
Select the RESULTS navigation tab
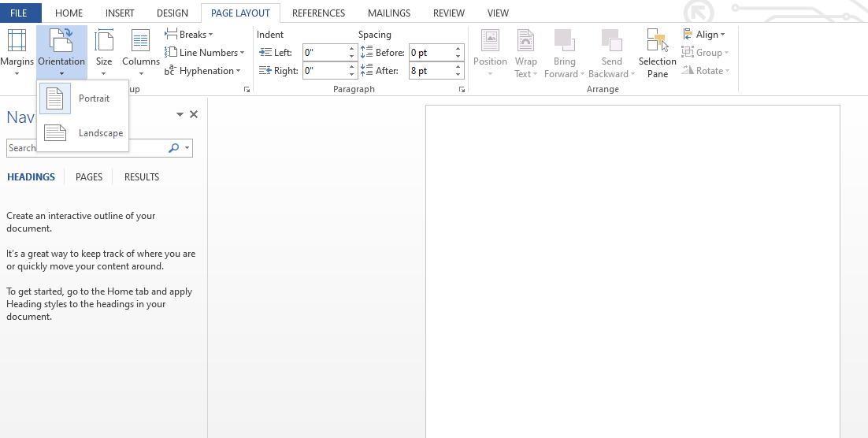tap(142, 177)
